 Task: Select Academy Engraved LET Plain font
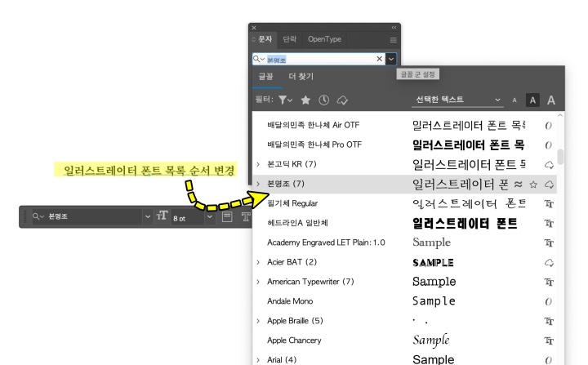click(326, 243)
